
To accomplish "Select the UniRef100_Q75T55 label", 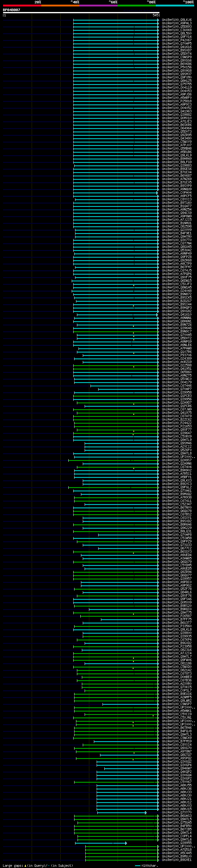I will [176, 84].
